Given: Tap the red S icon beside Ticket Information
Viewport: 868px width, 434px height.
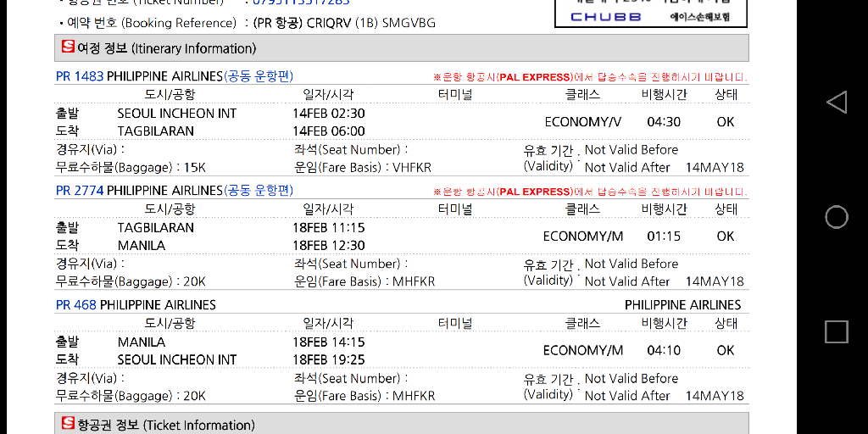Looking at the screenshot, I should coord(68,423).
